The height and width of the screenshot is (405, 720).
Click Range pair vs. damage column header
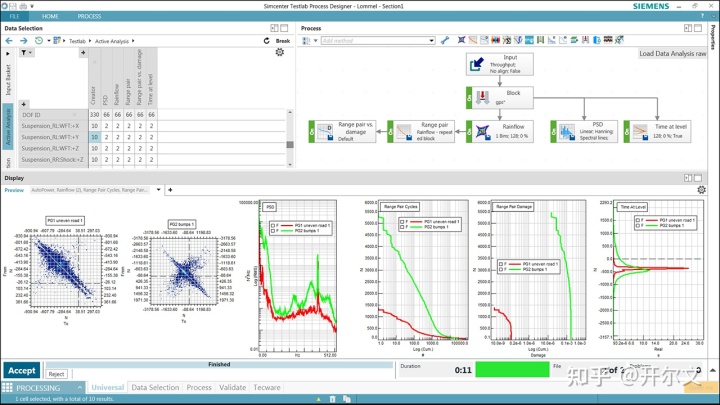(x=140, y=78)
